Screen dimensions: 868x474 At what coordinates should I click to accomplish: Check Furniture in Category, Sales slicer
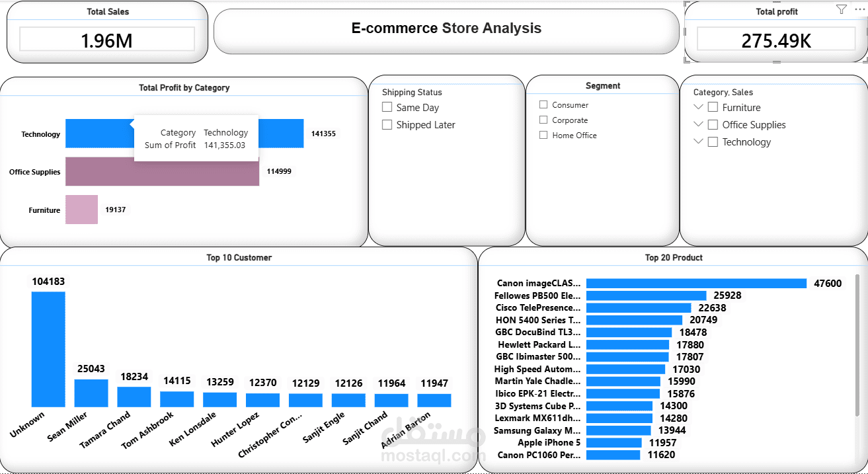[712, 107]
